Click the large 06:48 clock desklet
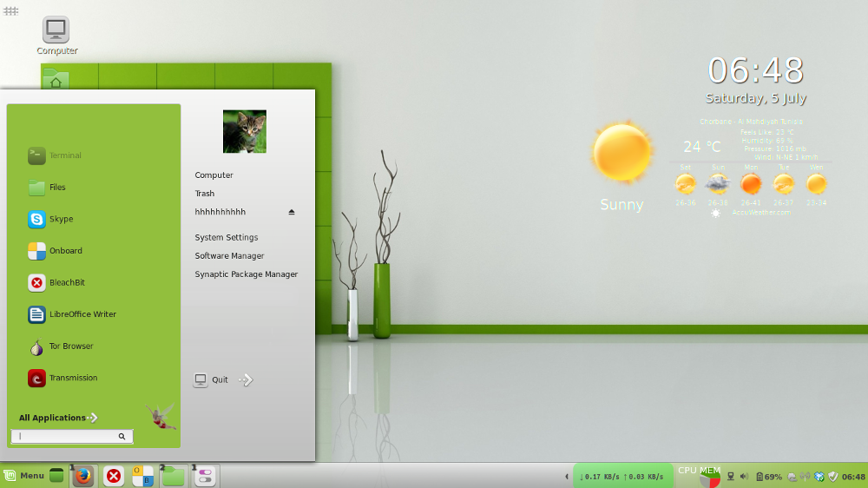This screenshot has height=488, width=868. tap(756, 70)
